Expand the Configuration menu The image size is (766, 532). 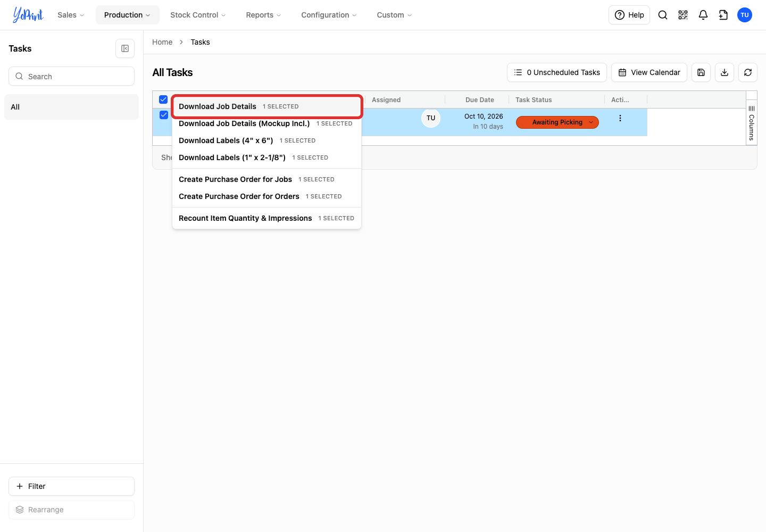click(x=329, y=15)
